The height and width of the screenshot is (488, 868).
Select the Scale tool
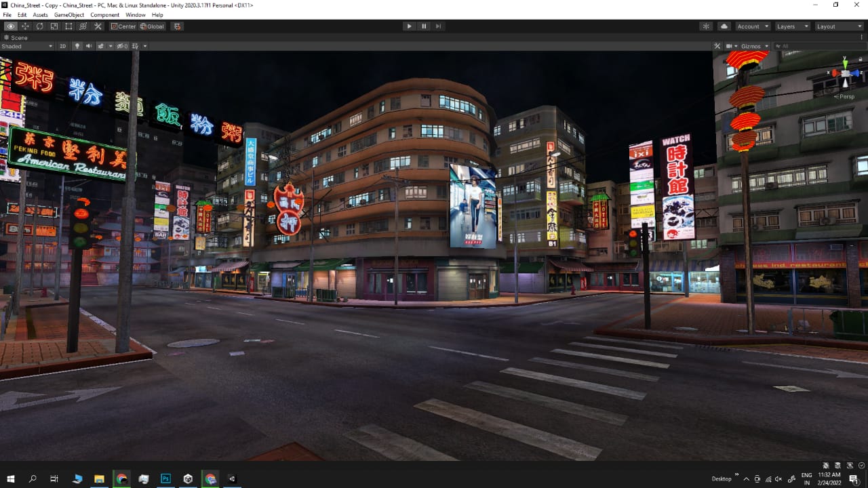[54, 26]
